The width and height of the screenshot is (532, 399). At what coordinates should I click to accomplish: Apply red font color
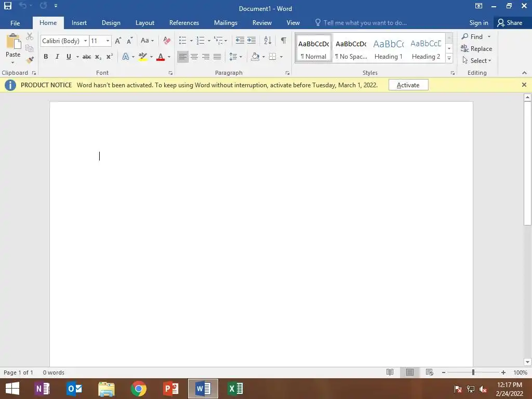click(161, 57)
